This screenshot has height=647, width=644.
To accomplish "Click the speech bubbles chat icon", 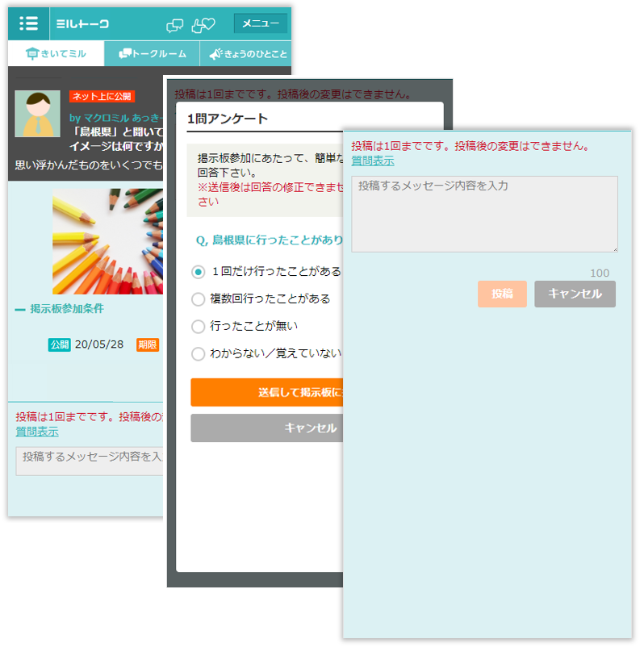I will coord(174,25).
